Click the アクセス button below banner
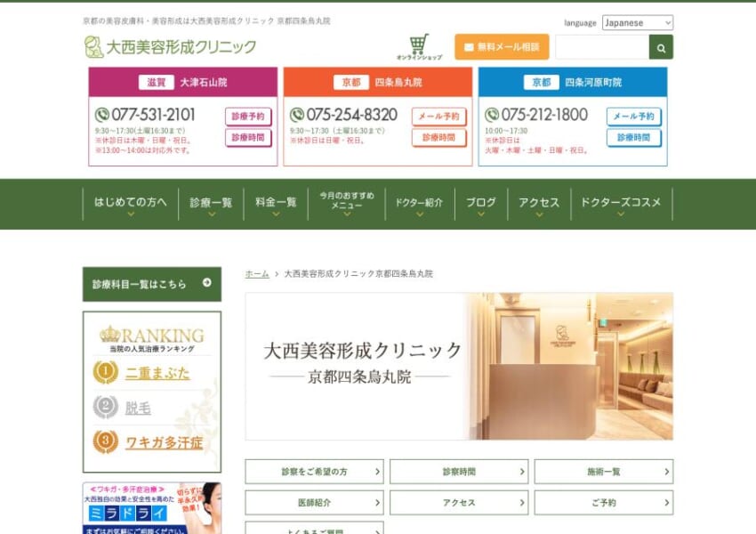This screenshot has width=756, height=534. coord(459,502)
